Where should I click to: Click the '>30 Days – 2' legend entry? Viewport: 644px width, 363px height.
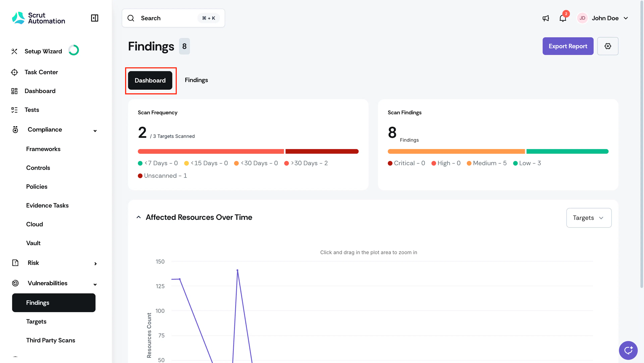[x=306, y=163]
